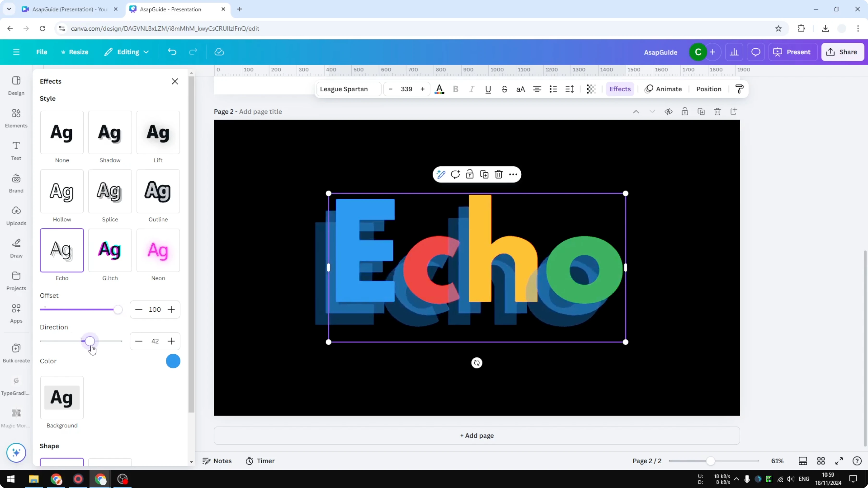Screen dimensions: 868x488
Task: Apply underline to the text
Action: (488, 89)
